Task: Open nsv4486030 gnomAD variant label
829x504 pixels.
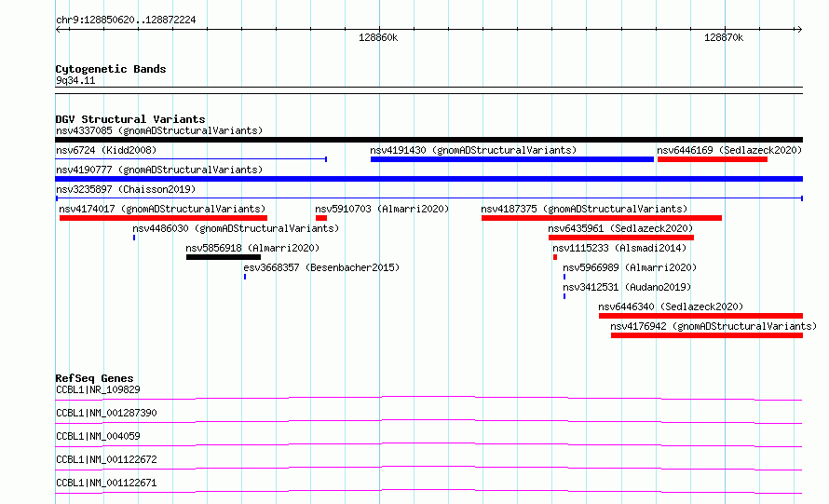Action: pyautogui.click(x=236, y=228)
